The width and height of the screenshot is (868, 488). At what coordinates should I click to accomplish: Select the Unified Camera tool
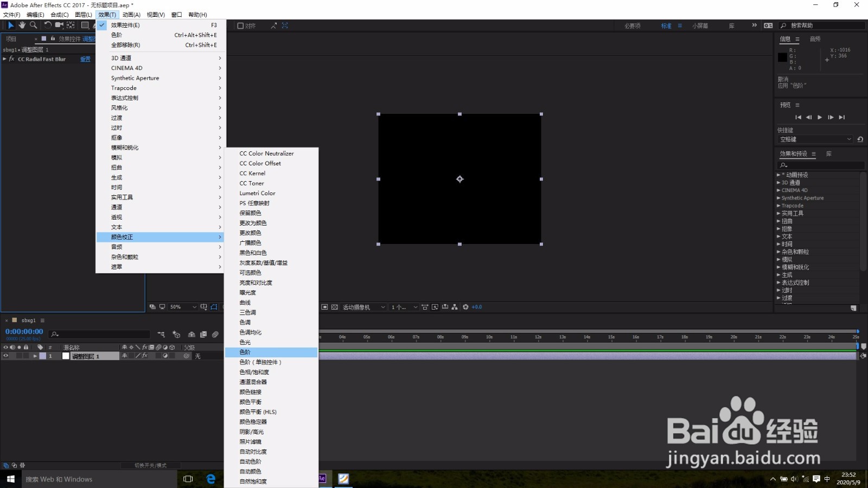(x=59, y=25)
